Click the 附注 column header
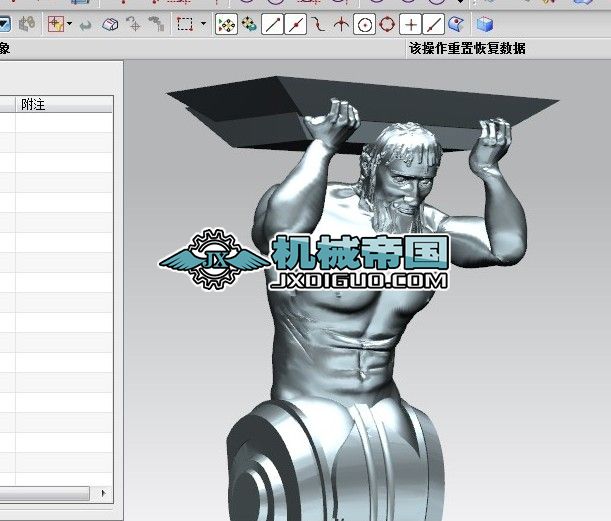 click(x=64, y=104)
